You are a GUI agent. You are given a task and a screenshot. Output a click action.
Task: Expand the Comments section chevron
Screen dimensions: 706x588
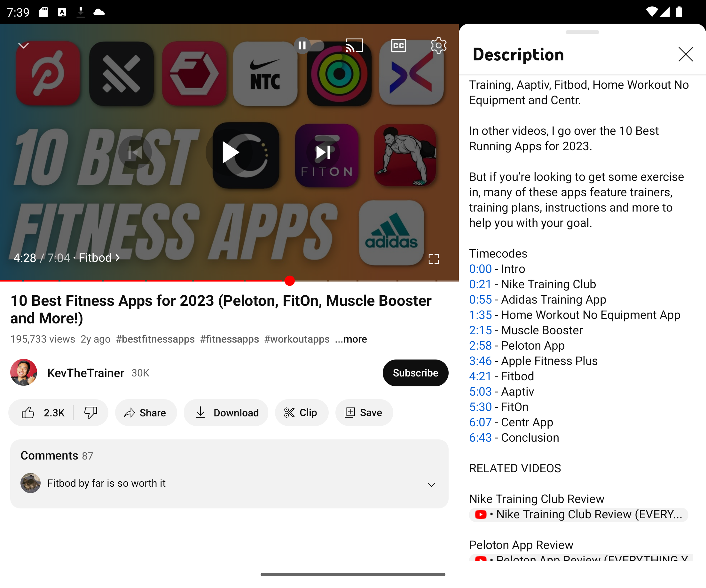coord(431,484)
